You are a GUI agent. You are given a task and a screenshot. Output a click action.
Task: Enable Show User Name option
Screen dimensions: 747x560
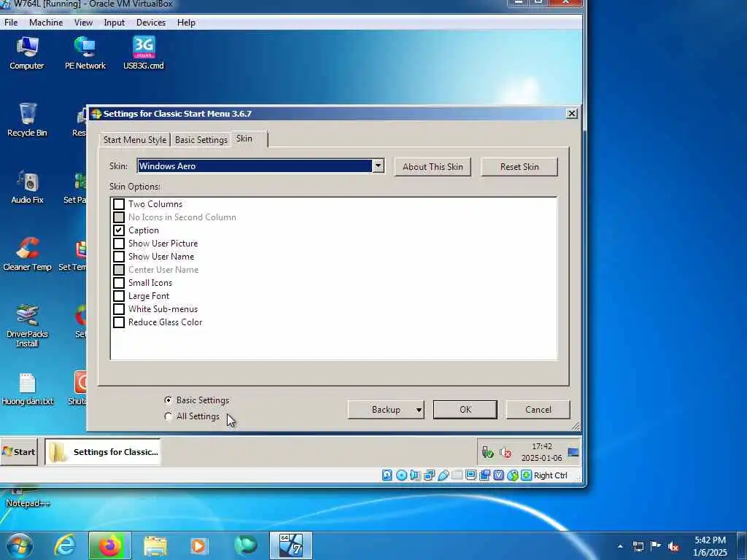119,257
